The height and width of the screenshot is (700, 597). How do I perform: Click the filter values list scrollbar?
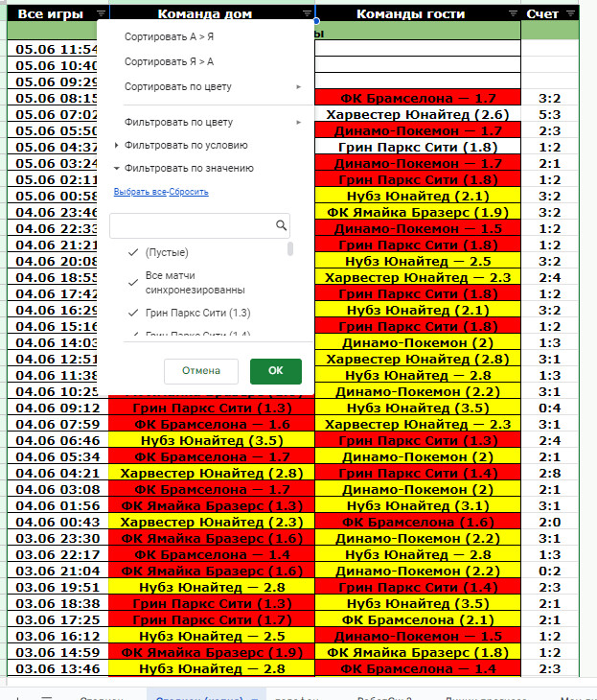point(290,248)
